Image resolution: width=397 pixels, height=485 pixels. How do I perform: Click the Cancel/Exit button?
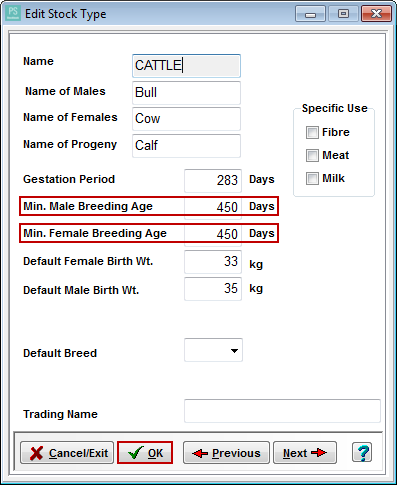click(67, 453)
